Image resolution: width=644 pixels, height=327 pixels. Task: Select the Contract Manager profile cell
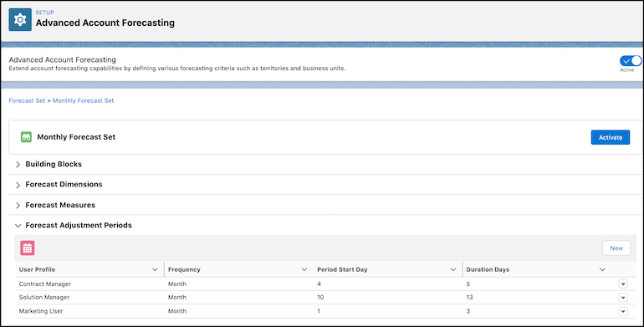pyautogui.click(x=45, y=284)
